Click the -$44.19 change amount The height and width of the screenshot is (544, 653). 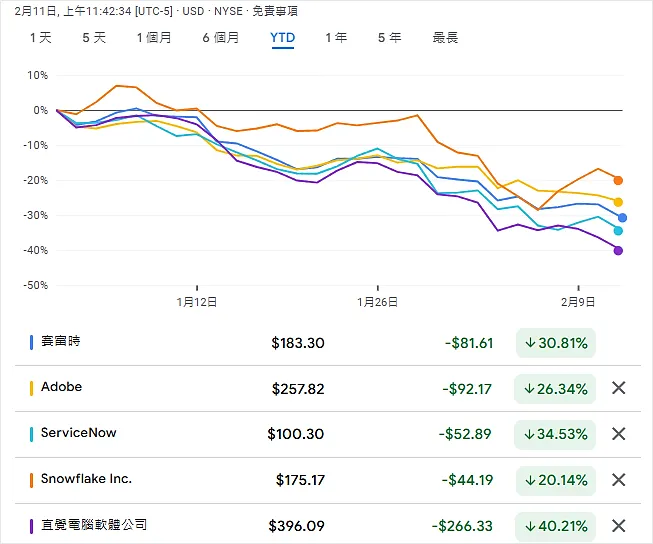pos(467,480)
